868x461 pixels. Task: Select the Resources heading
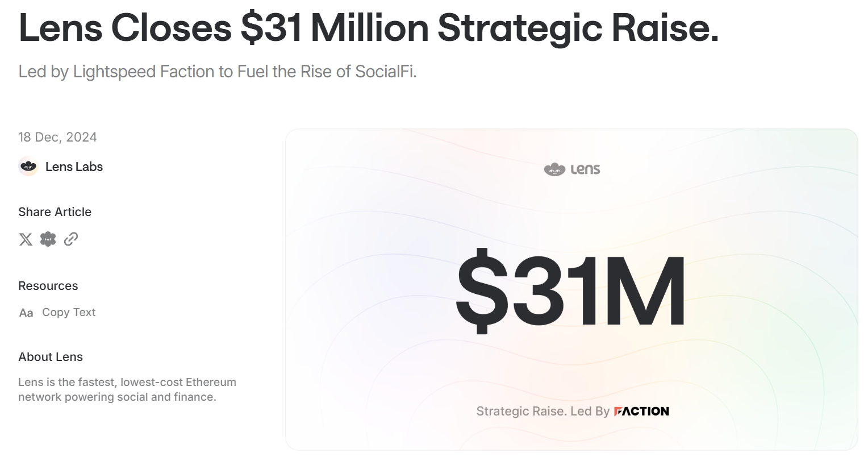tap(48, 286)
